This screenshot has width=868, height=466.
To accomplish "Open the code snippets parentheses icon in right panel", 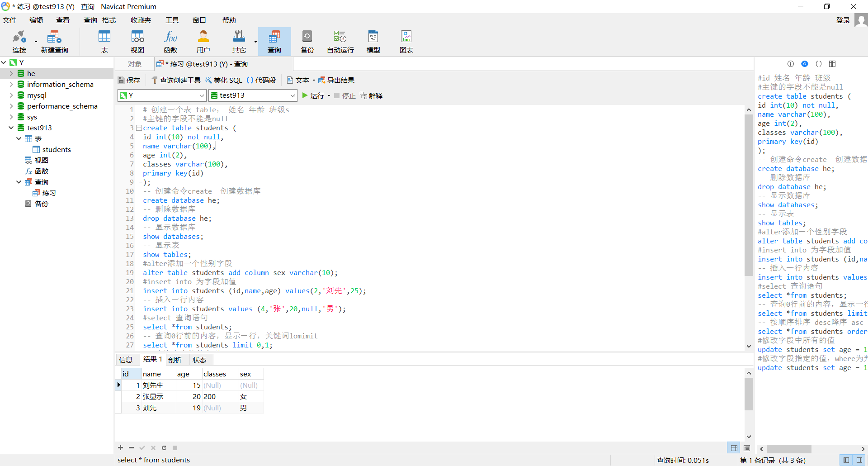I will tap(819, 64).
